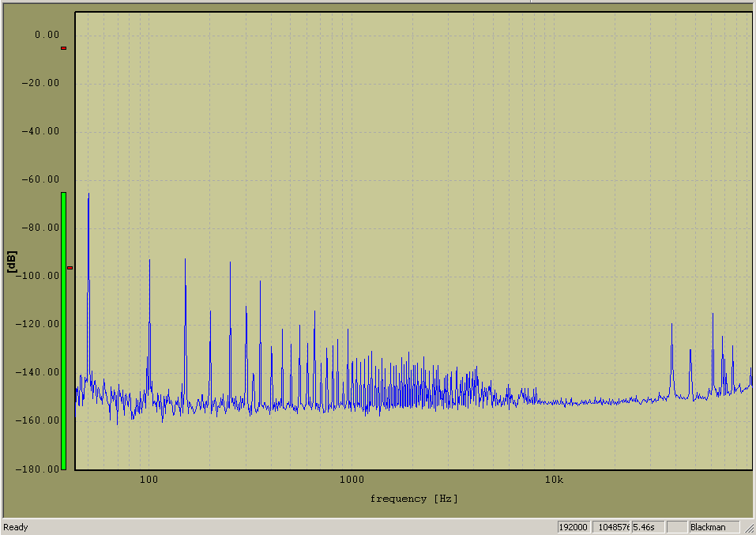Click the frequency [Hz] axis label

(x=414, y=499)
